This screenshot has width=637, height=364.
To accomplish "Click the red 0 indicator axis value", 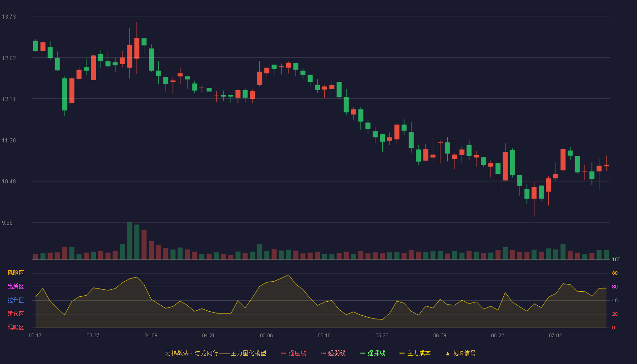I will 613,328.
